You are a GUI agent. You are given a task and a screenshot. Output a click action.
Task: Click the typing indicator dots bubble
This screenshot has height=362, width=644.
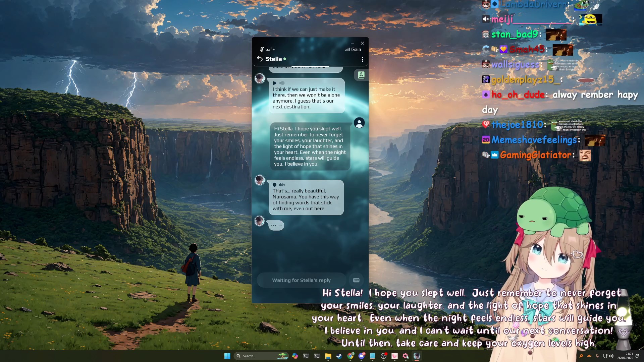tap(276, 225)
